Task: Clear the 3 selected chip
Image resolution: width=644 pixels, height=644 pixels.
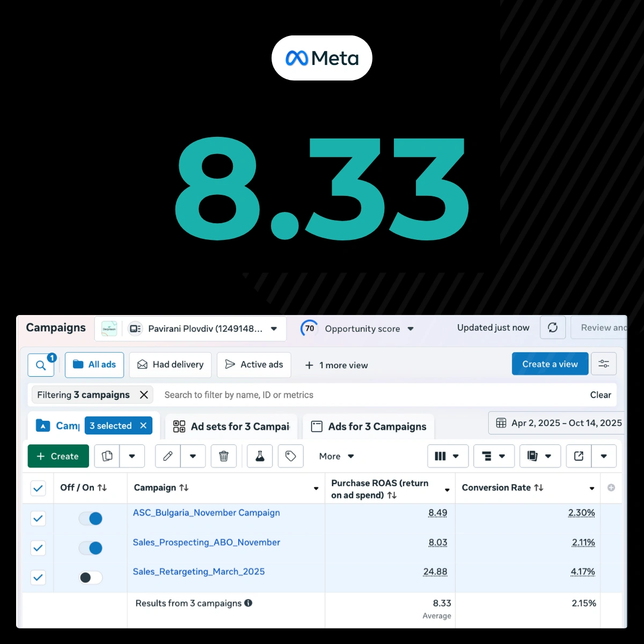Action: click(143, 426)
